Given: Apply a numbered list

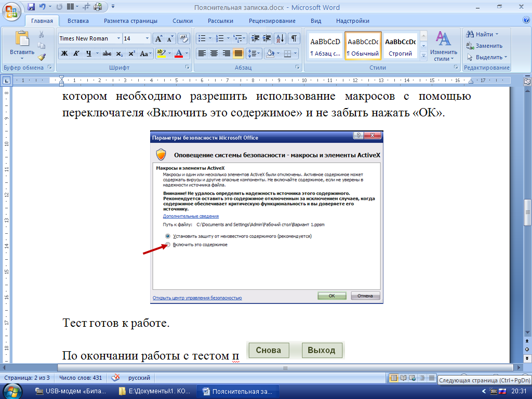Looking at the screenshot, I should pos(220,38).
